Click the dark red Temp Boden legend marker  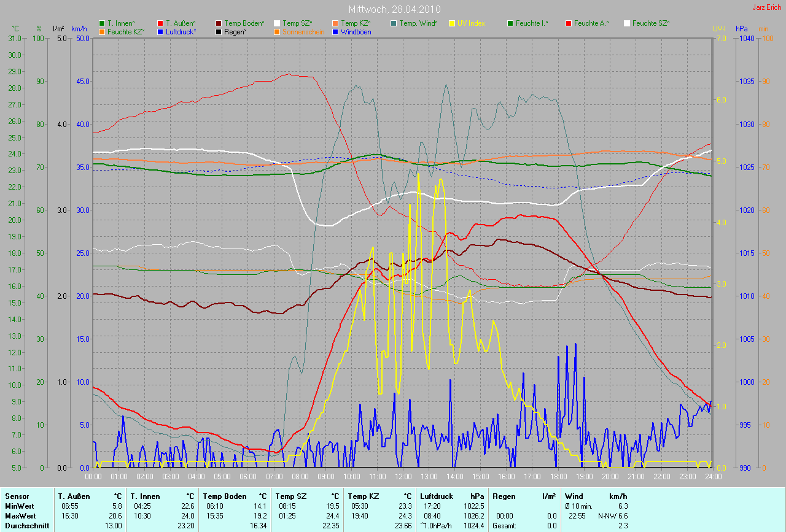coord(219,23)
